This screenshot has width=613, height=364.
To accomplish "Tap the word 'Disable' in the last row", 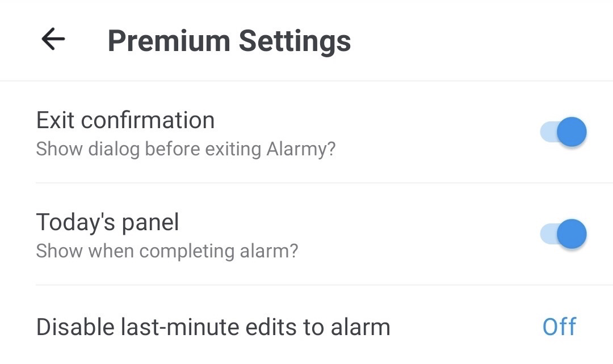I will [x=74, y=327].
